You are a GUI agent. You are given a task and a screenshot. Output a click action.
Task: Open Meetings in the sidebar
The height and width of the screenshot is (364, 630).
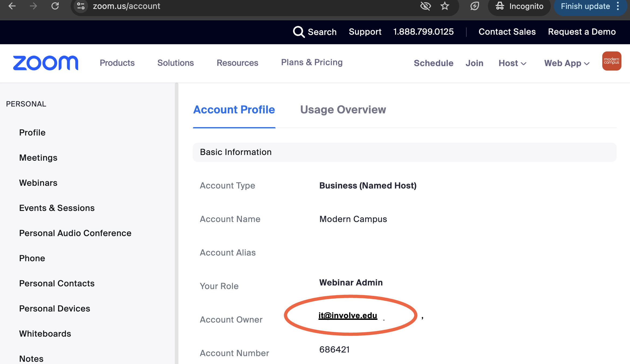[x=38, y=157]
